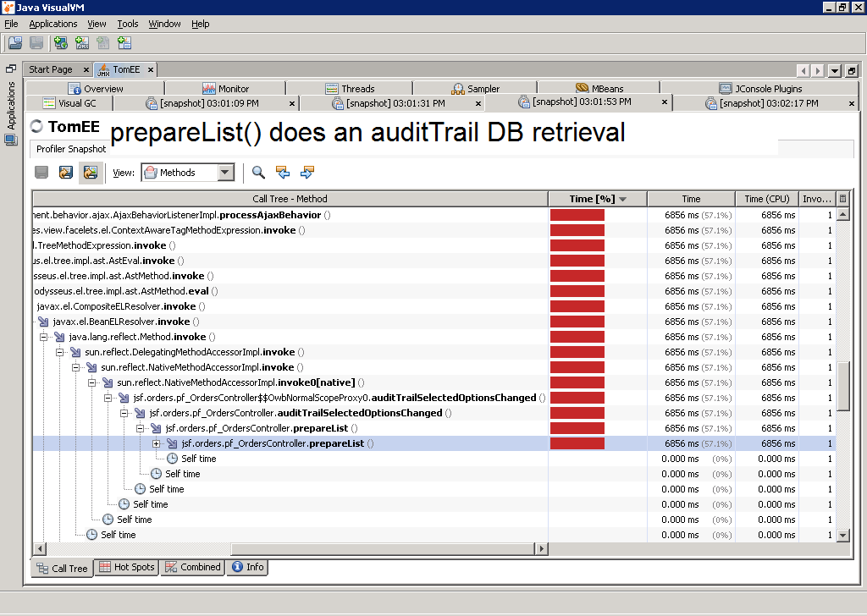Open the View menu
Image resolution: width=867 pixels, height=616 pixels.
click(97, 24)
